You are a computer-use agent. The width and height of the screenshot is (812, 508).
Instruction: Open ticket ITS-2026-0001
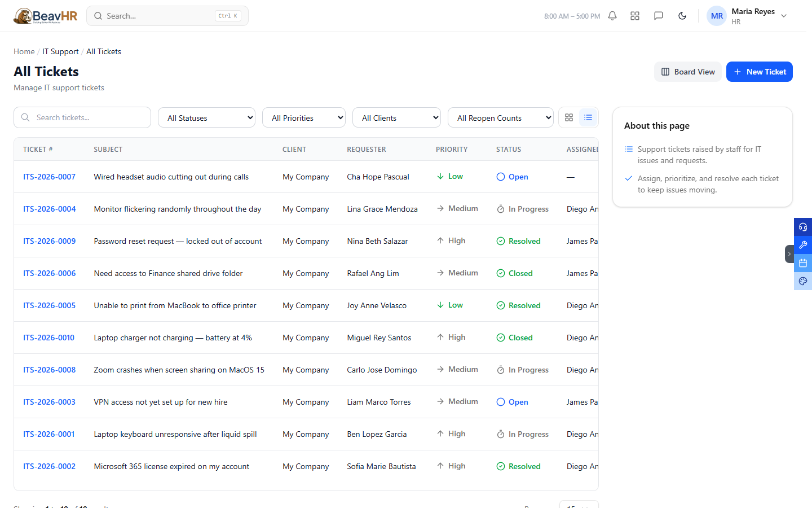[48, 434]
